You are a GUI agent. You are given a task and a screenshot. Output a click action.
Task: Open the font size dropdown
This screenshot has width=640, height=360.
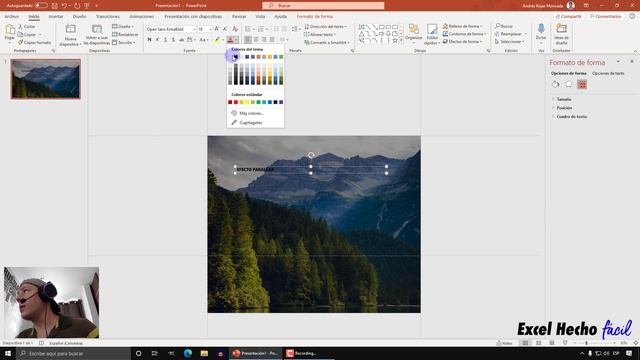pos(210,29)
